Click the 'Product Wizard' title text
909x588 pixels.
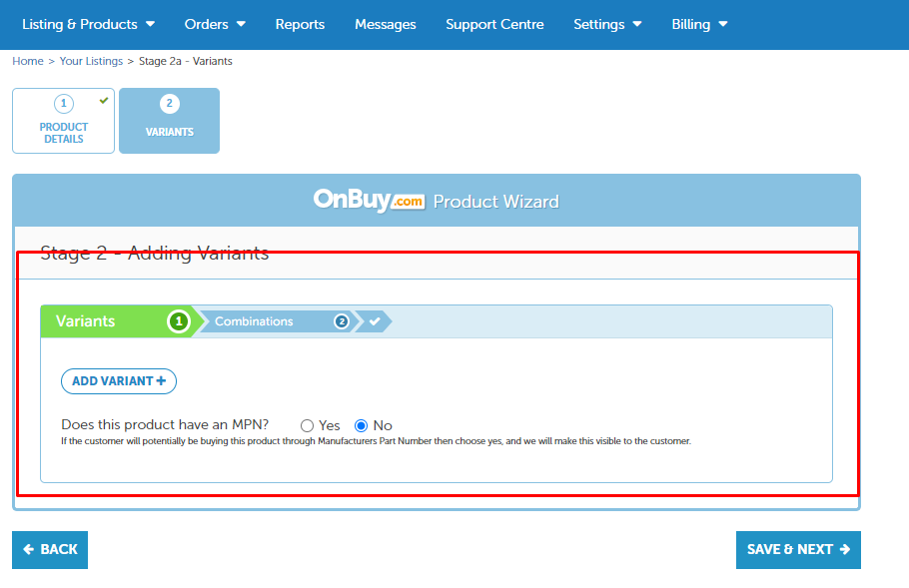click(496, 202)
